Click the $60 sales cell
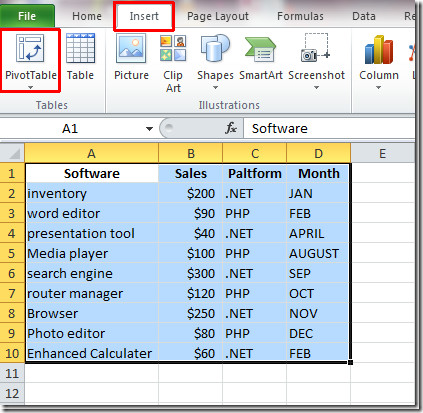 pos(191,353)
